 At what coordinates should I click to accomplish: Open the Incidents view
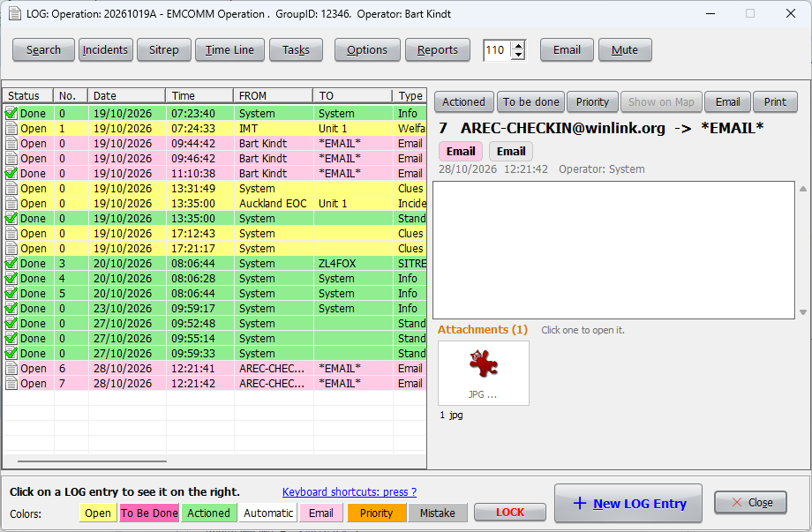pos(106,50)
